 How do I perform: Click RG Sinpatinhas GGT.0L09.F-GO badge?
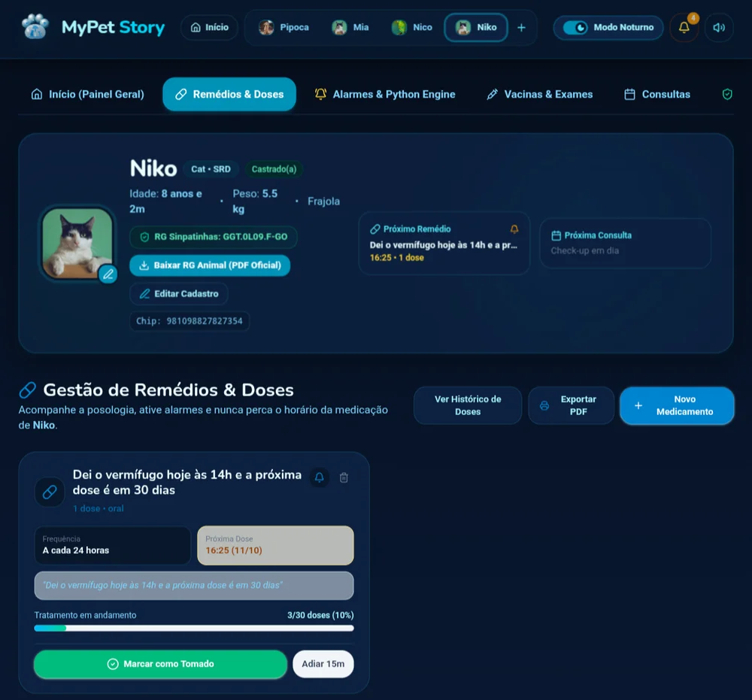click(x=214, y=237)
